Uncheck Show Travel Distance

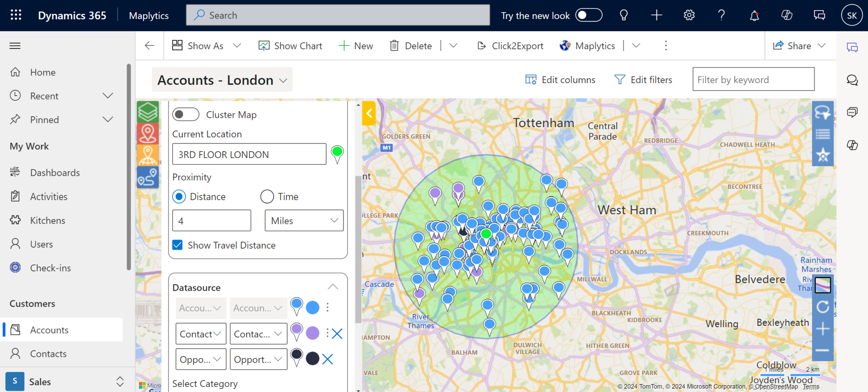pyautogui.click(x=178, y=245)
